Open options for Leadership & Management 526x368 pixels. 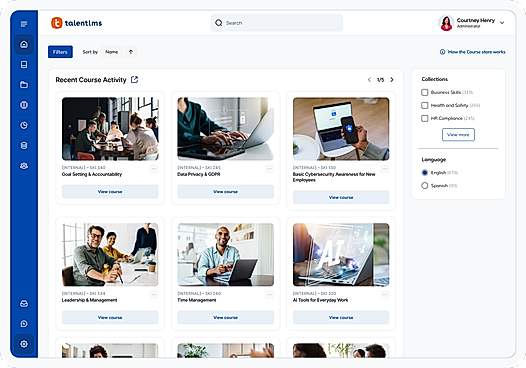tap(154, 295)
